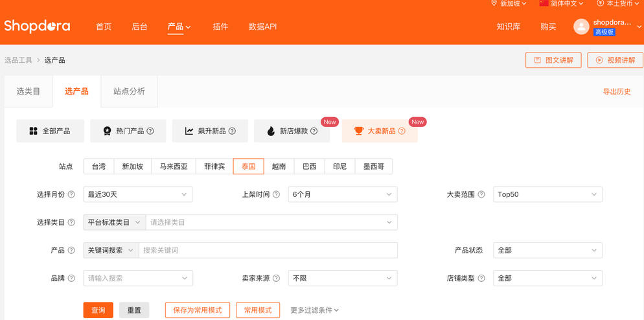
Task: Click help icon beside 选择类目 label
Action: pos(71,222)
